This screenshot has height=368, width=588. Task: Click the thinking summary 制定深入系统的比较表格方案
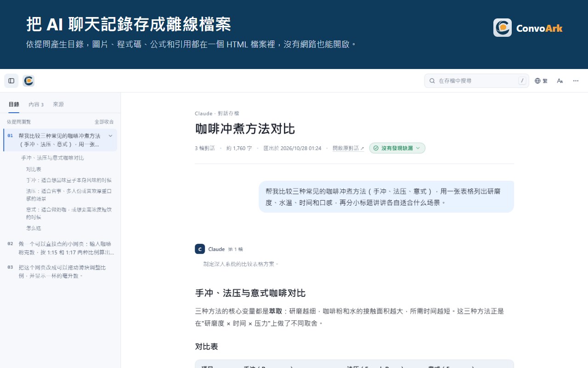[241, 264]
